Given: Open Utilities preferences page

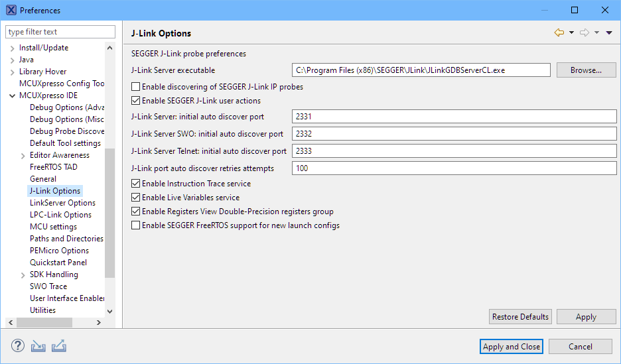Looking at the screenshot, I should pyautogui.click(x=42, y=310).
